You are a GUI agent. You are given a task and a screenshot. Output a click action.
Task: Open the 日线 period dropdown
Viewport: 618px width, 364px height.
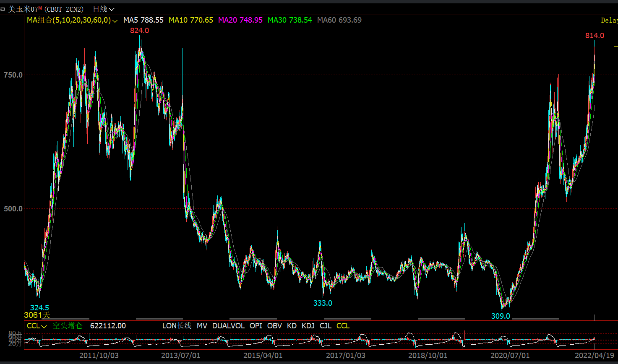(103, 9)
